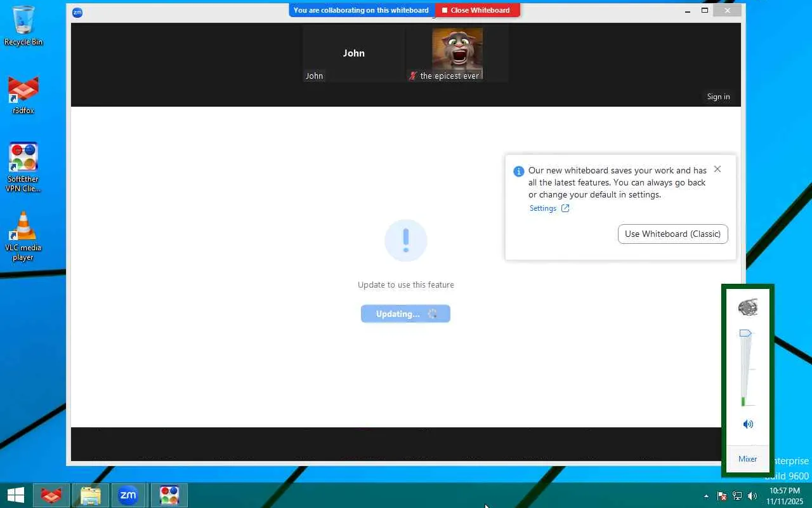The width and height of the screenshot is (812, 508).
Task: Switch to Zoom in the taskbar
Action: (x=129, y=495)
